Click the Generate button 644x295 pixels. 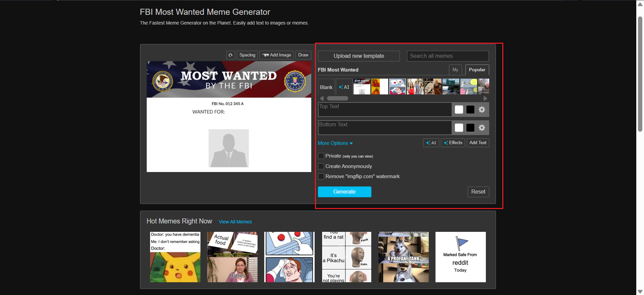click(x=344, y=192)
